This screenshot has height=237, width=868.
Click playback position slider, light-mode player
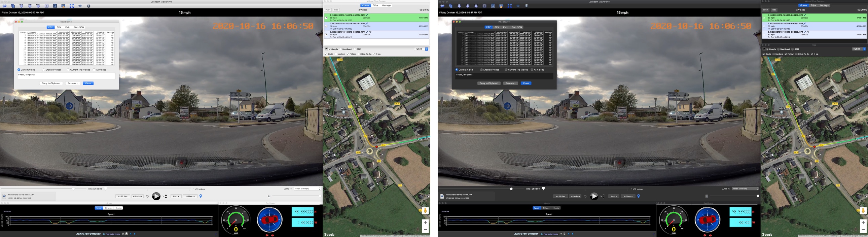43,189
